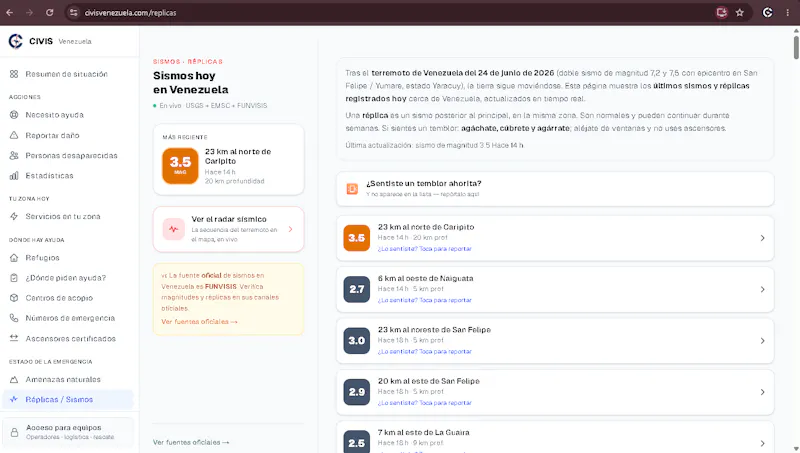Click the Estadísticas bar chart icon
Screen dimensions: 800x453
pyautogui.click(x=14, y=176)
